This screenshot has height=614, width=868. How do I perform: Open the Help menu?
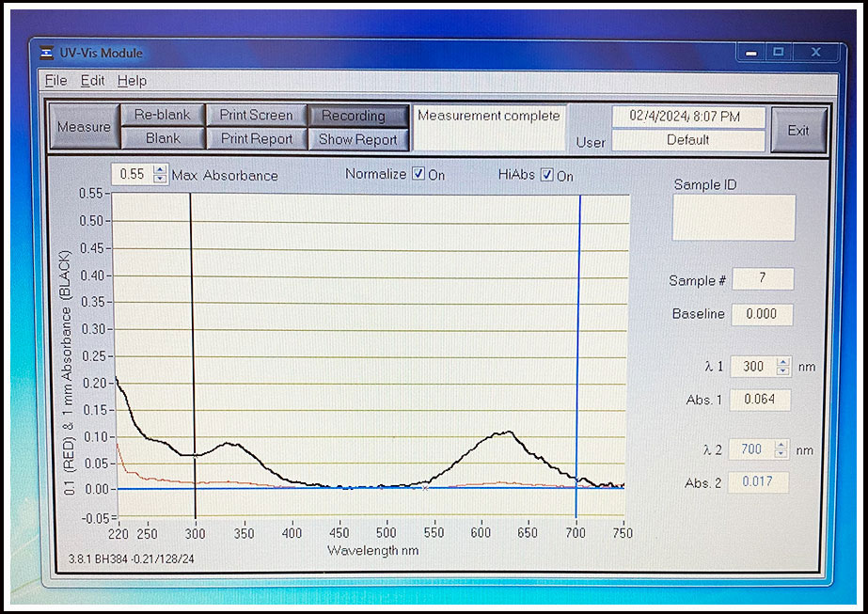point(132,81)
